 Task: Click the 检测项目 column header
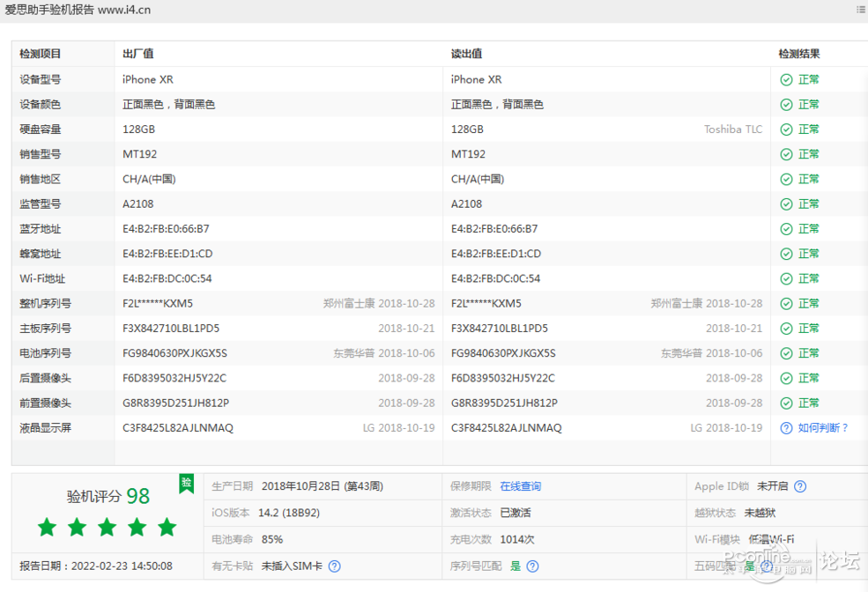pos(41,54)
